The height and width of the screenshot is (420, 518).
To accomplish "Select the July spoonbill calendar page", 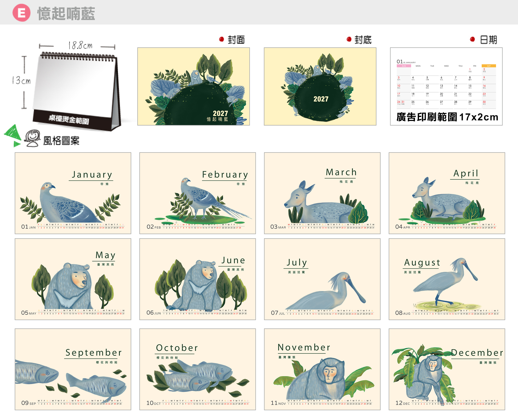I will click(322, 279).
